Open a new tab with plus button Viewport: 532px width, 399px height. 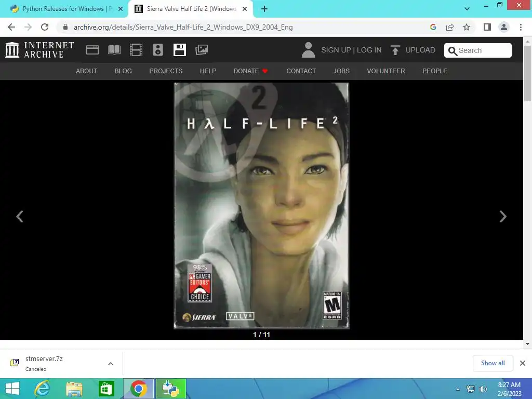click(264, 9)
